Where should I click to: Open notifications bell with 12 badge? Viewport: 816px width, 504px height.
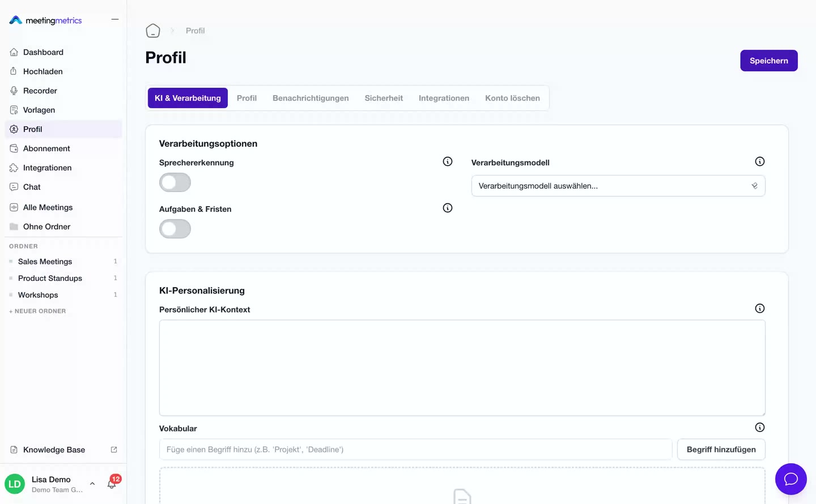click(112, 483)
